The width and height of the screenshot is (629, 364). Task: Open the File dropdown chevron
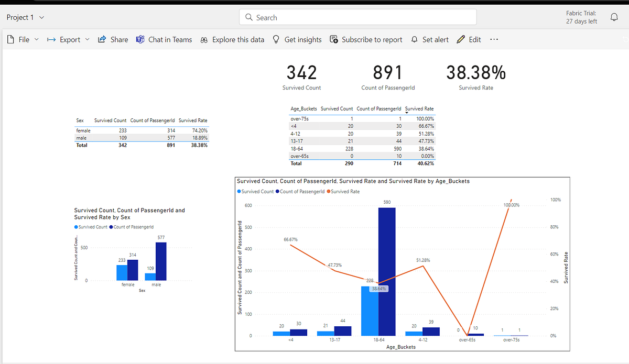click(36, 39)
